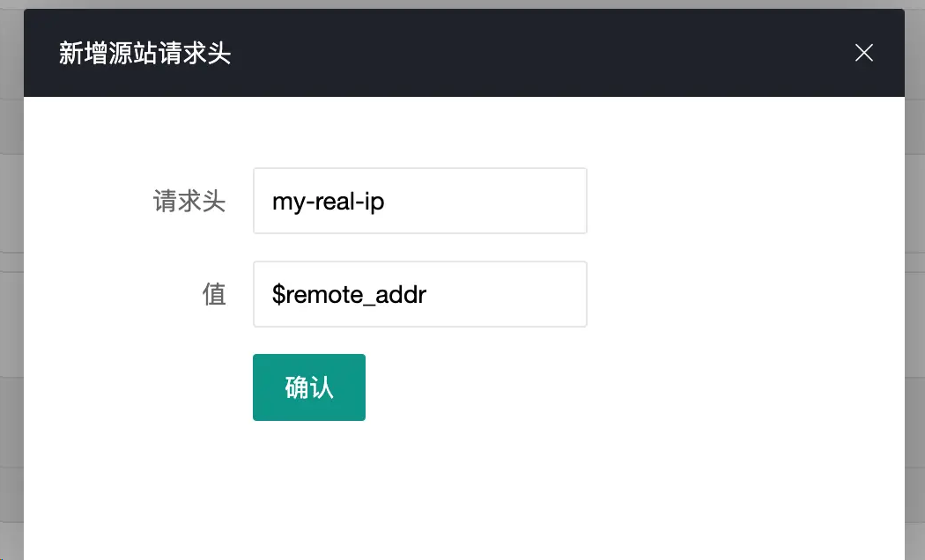The image size is (925, 560).
Task: Click the 请求头 label
Action: coord(189,202)
